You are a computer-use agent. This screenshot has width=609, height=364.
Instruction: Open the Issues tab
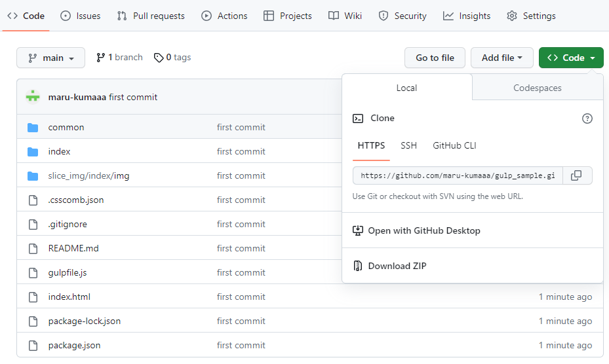click(x=81, y=16)
